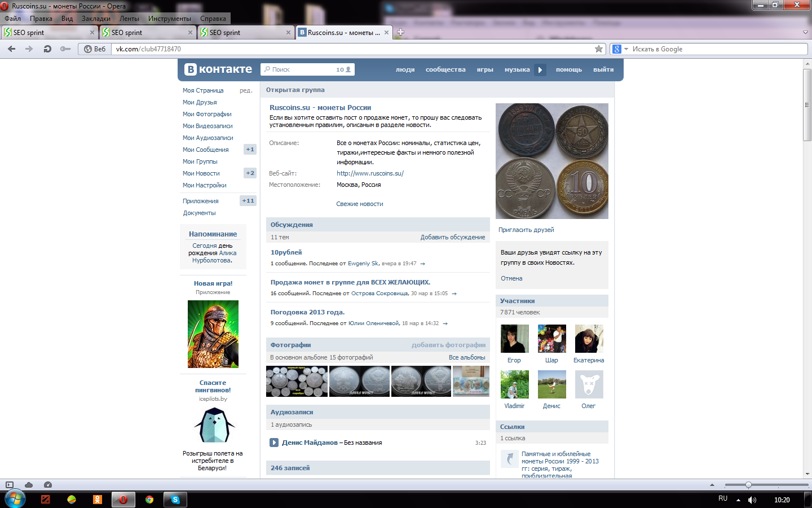812x508 pixels.
Task: Click the volume speaker tray icon
Action: tap(752, 500)
